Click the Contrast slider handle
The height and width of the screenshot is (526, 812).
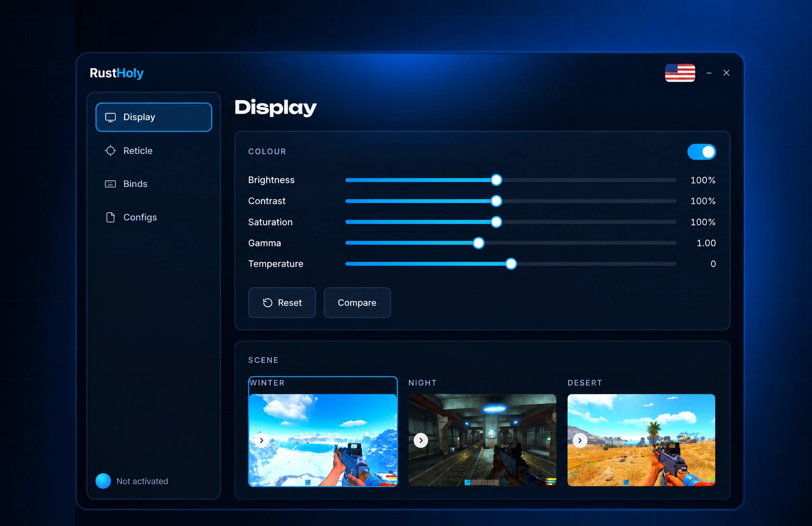[x=496, y=201]
